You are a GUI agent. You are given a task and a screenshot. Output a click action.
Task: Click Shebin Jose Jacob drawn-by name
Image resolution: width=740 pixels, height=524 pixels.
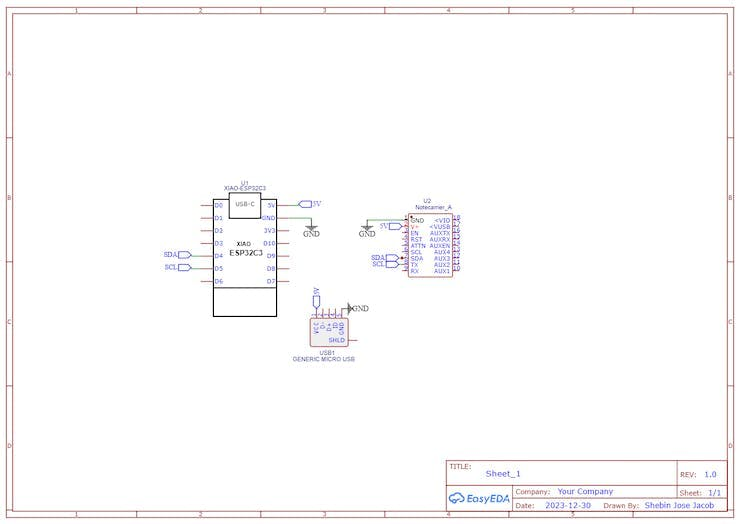pyautogui.click(x=679, y=505)
